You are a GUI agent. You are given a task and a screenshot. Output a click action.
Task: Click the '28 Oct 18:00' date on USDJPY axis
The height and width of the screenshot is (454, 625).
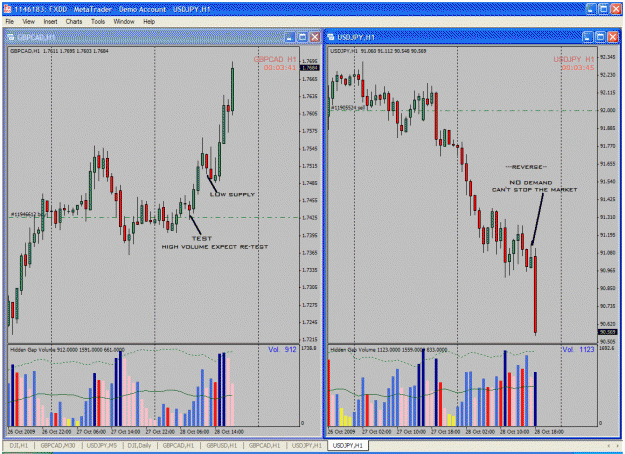click(x=549, y=432)
